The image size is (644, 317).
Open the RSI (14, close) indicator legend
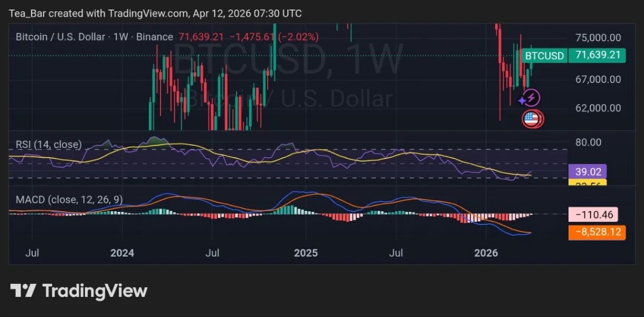(x=48, y=144)
